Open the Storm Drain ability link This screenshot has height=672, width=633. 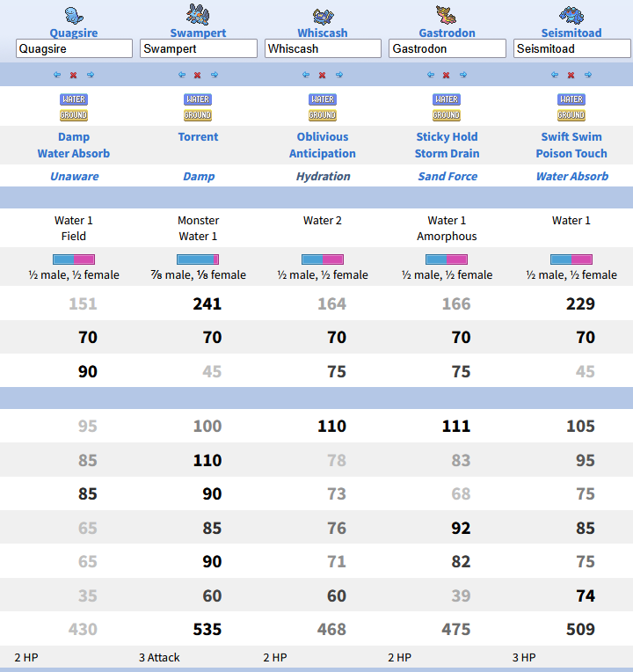(x=447, y=154)
